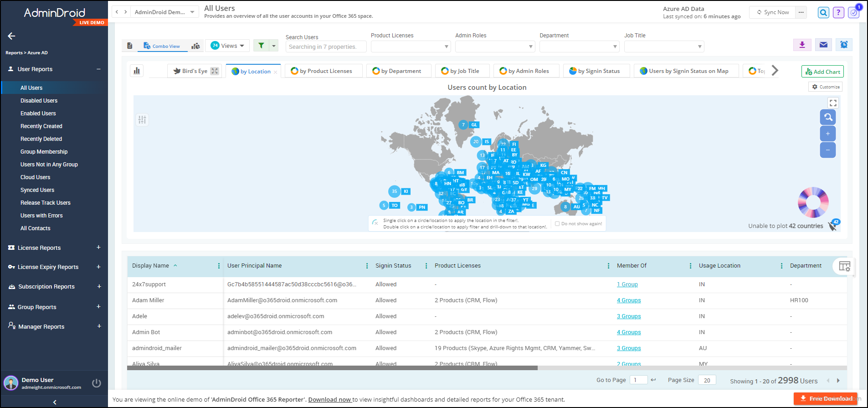This screenshot has width=868, height=408.
Task: Open the notifications icon with badge
Action: pyautogui.click(x=853, y=13)
